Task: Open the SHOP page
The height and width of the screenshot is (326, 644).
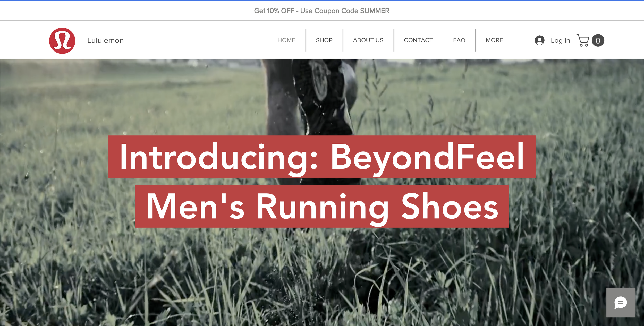Action: pyautogui.click(x=324, y=40)
